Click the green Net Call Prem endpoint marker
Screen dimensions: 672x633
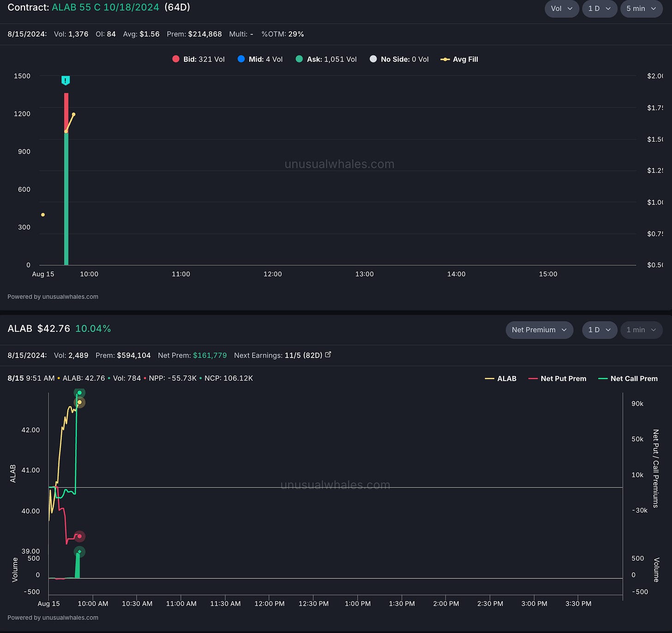[79, 393]
